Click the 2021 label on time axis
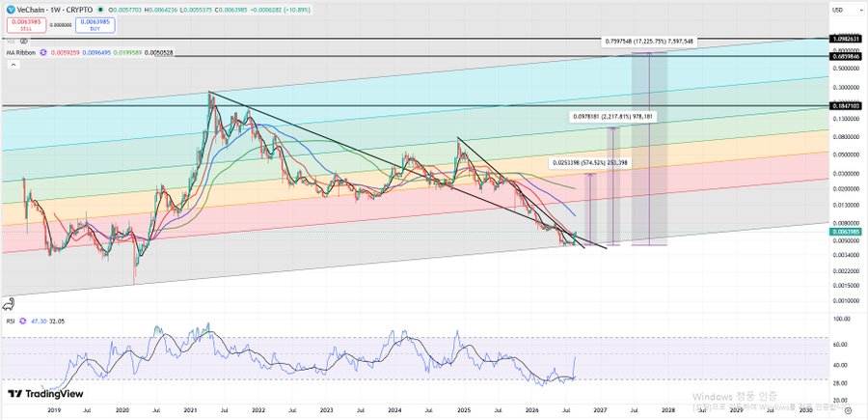This screenshot has width=868, height=420. (x=190, y=410)
